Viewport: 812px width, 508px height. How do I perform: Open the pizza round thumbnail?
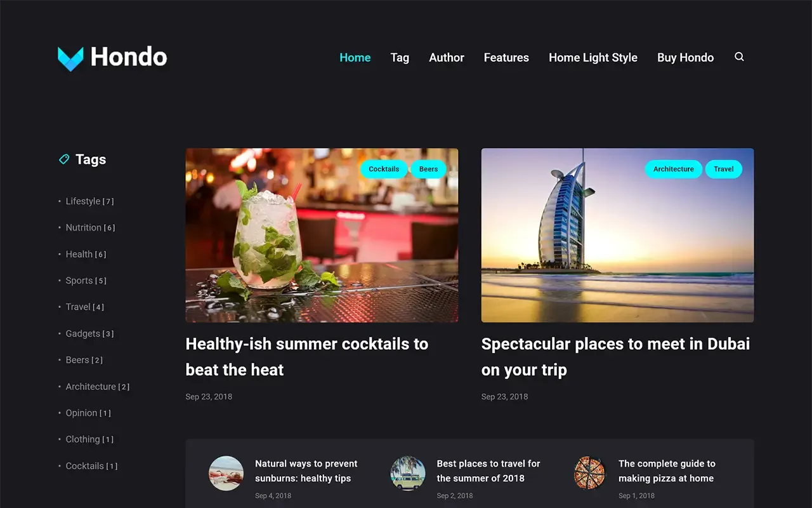click(590, 473)
